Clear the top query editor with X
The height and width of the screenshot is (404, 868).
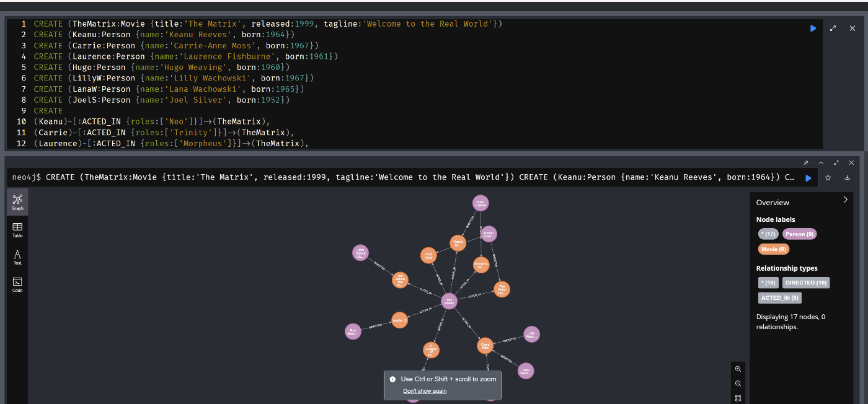(852, 28)
